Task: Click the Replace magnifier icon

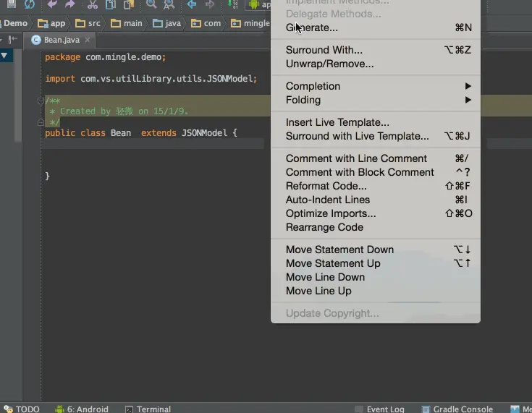Action: 169,4
